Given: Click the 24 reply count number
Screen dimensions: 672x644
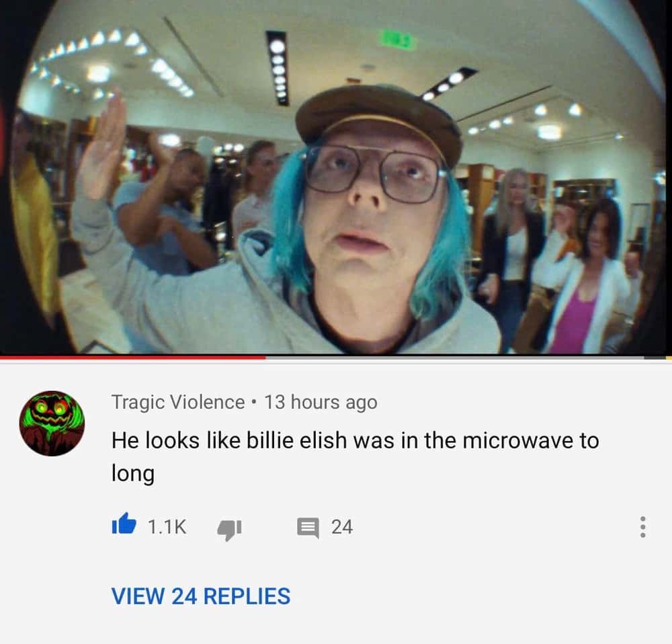Looking at the screenshot, I should pyautogui.click(x=342, y=527).
